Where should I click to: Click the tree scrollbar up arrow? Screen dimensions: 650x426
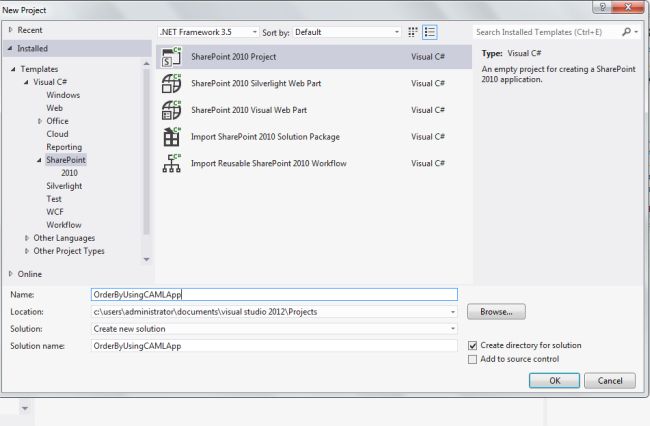146,64
